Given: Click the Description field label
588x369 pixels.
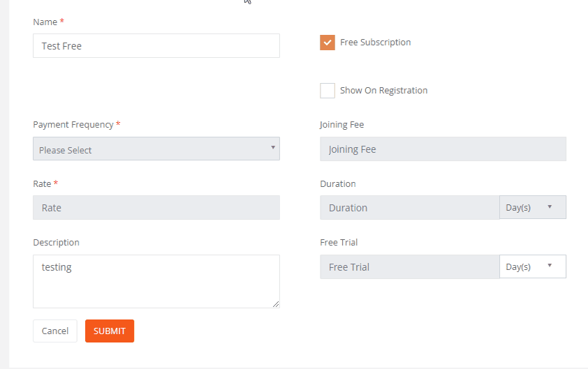Looking at the screenshot, I should [56, 243].
